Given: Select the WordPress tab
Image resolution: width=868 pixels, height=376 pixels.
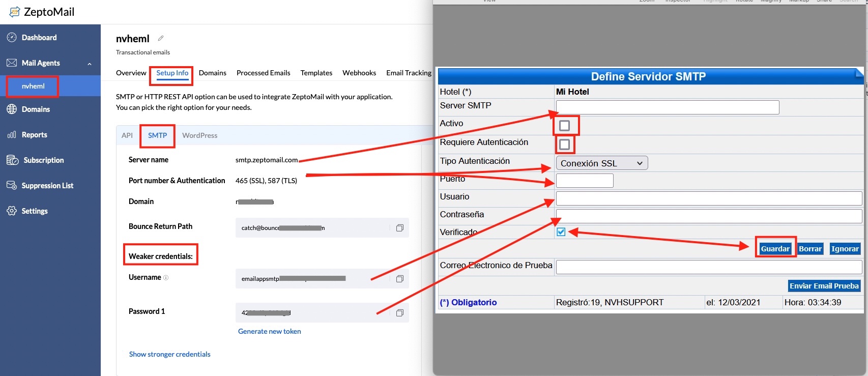Looking at the screenshot, I should (x=199, y=135).
